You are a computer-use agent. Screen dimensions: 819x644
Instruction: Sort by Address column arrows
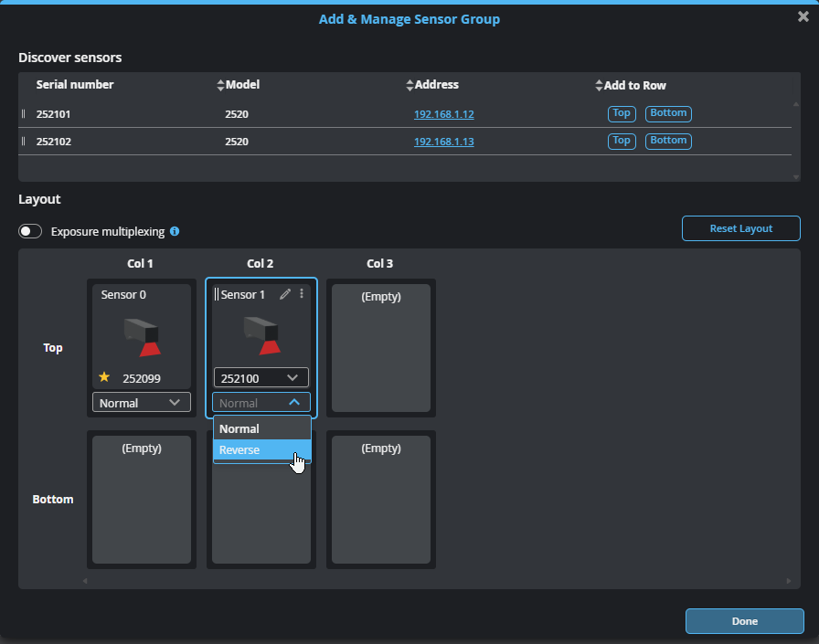tap(409, 85)
